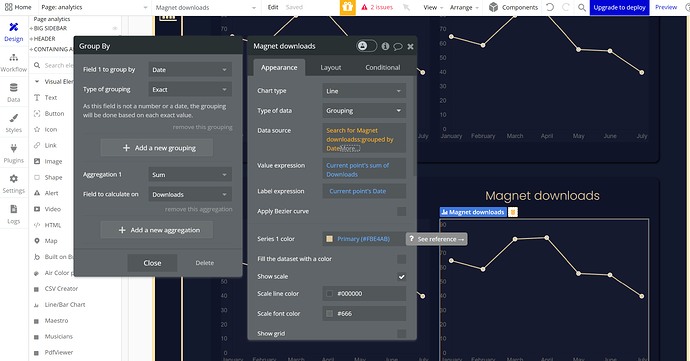This screenshot has width=690, height=361.
Task: Select the Text element icon
Action: tap(37, 98)
